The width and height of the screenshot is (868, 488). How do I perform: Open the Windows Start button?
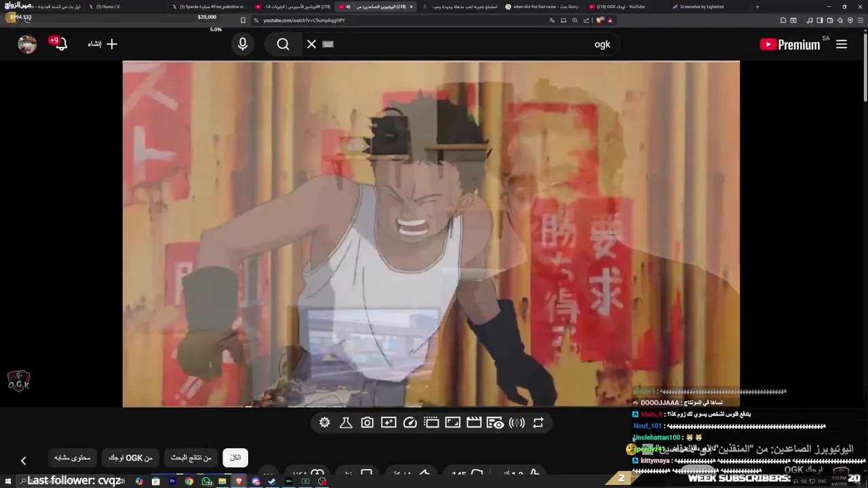(8, 481)
